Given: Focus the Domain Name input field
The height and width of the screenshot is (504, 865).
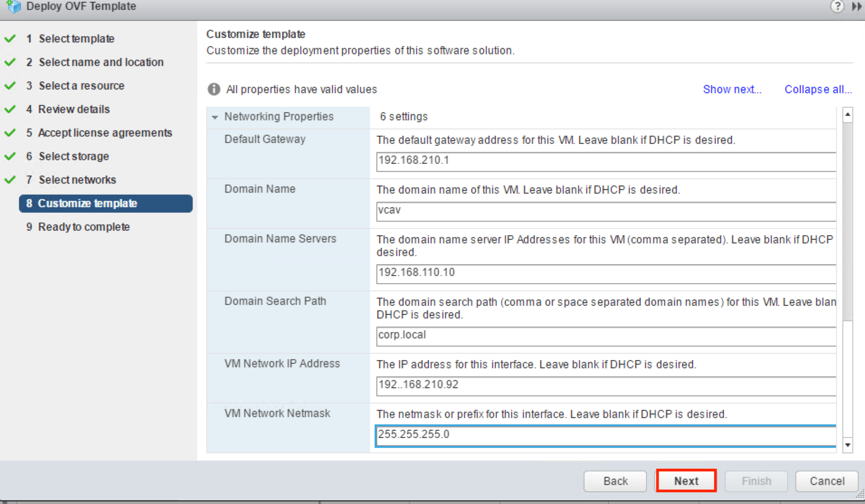Looking at the screenshot, I should [605, 211].
